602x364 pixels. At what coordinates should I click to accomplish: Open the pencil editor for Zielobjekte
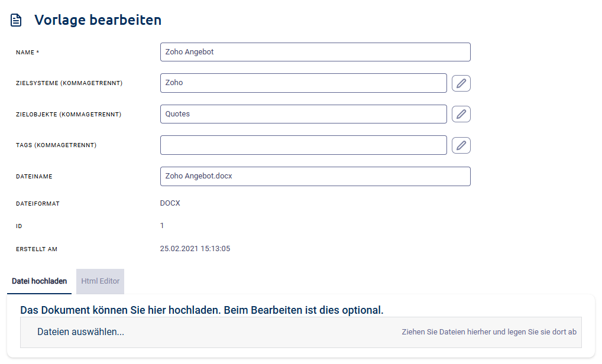point(461,114)
